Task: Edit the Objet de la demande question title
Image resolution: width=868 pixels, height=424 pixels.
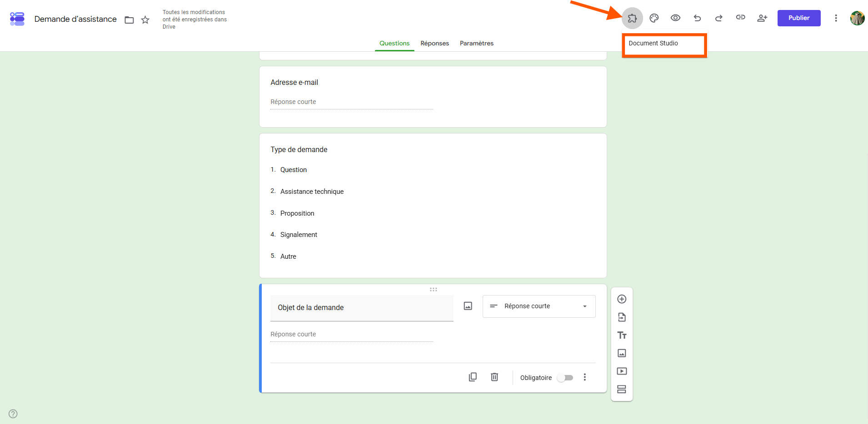Action: [362, 308]
